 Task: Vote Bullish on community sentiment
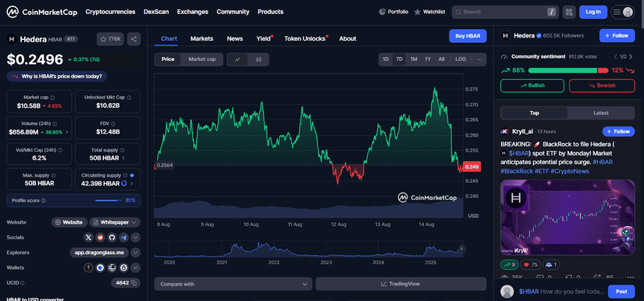(532, 85)
